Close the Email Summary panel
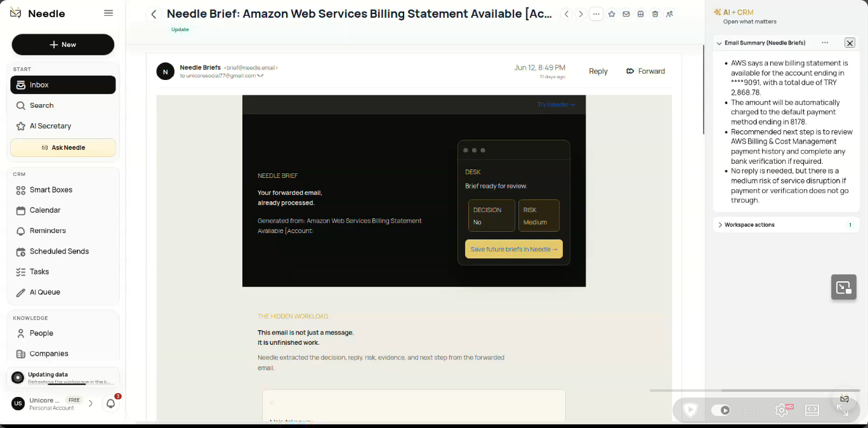 coord(850,43)
